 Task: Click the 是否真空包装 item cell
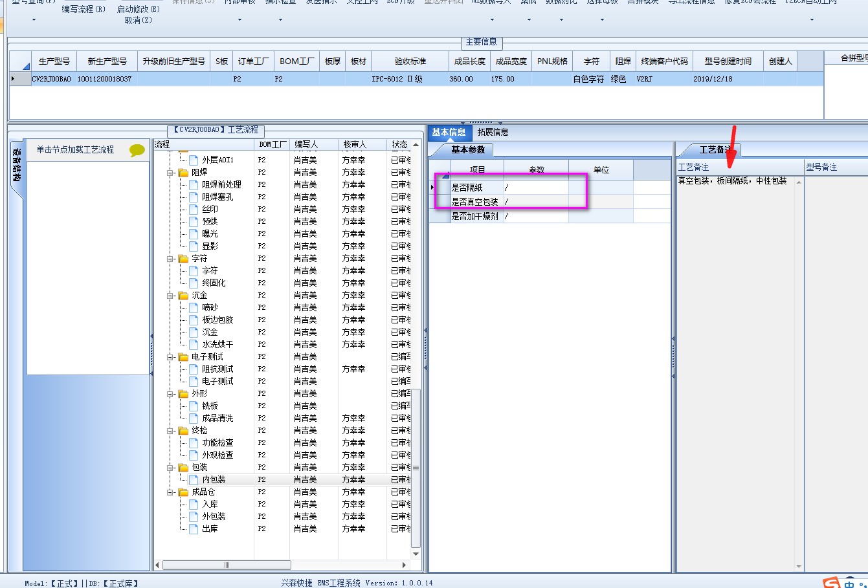click(477, 202)
